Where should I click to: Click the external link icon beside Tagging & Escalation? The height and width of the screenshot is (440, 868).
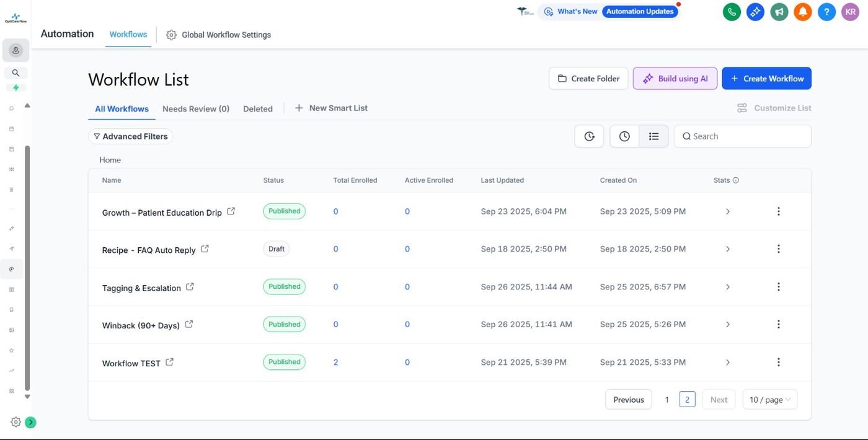190,287
